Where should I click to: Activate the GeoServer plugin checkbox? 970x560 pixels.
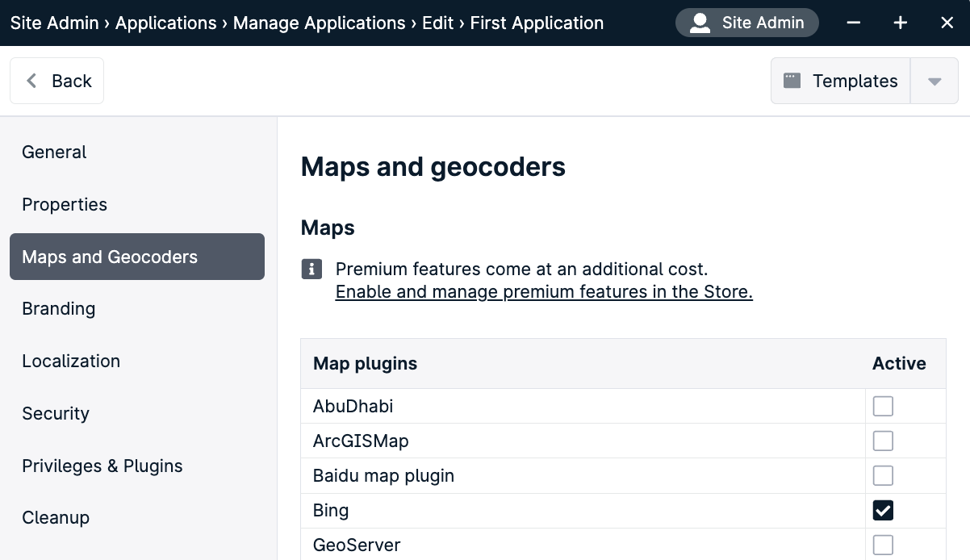pyautogui.click(x=883, y=545)
